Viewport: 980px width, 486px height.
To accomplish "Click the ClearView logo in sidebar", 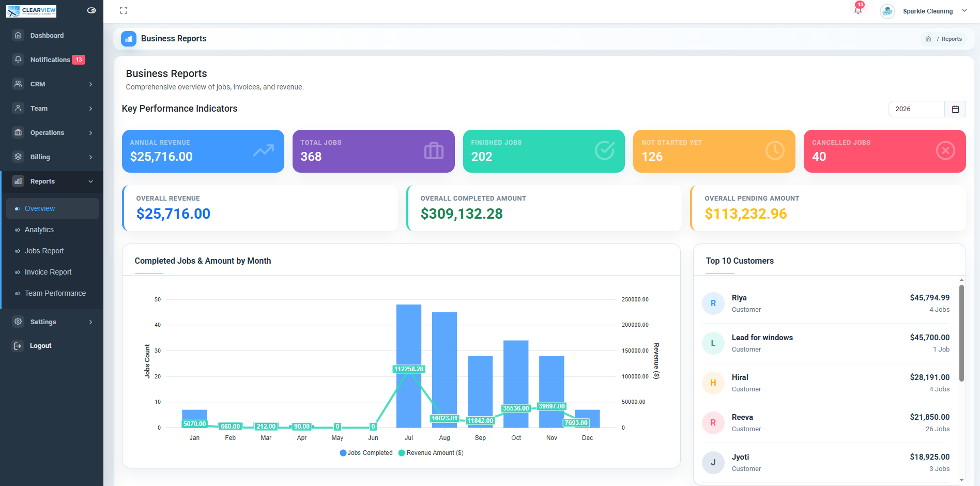I will click(x=31, y=11).
